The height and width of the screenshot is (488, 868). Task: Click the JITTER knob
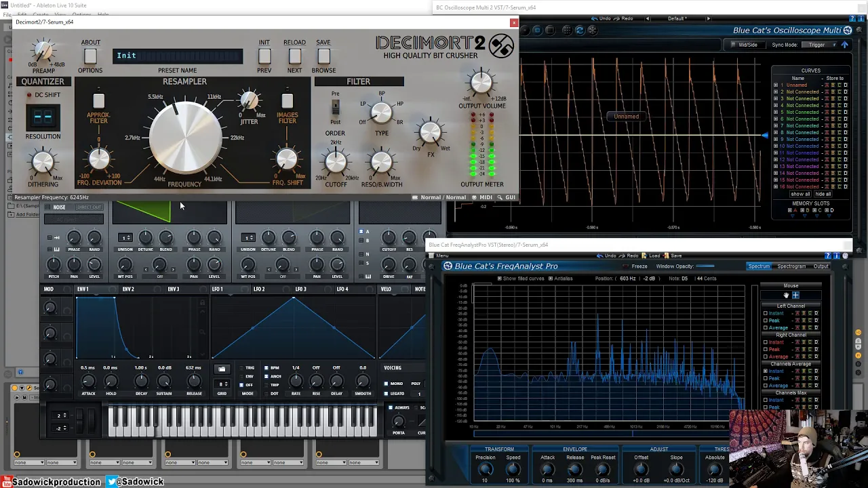pos(250,101)
